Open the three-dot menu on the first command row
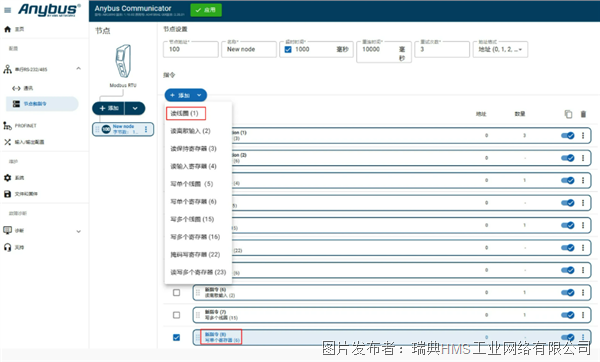The image size is (600, 362). tap(583, 135)
